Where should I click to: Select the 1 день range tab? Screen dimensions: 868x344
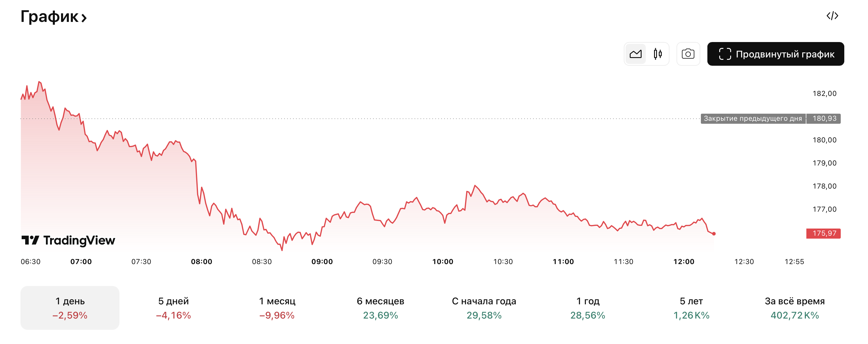(70, 308)
